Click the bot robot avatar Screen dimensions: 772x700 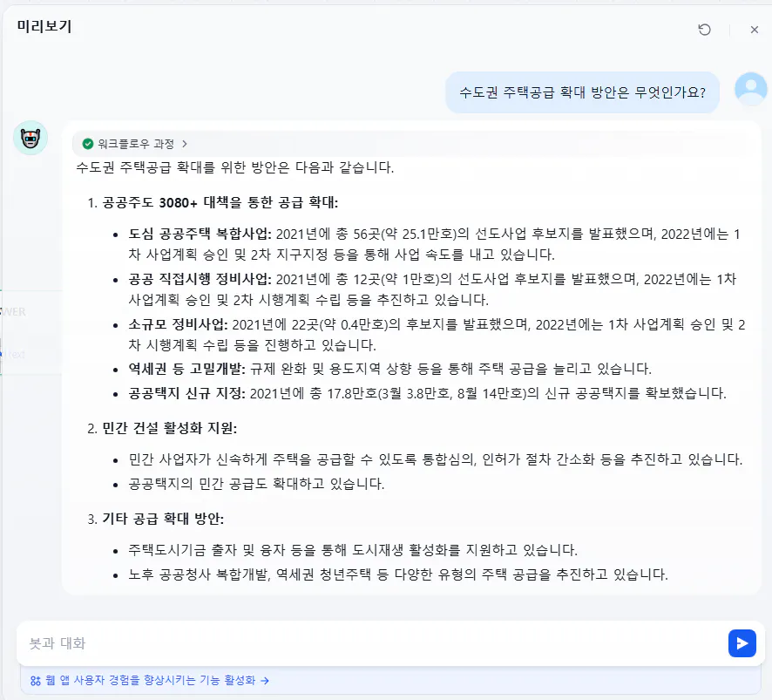click(30, 138)
